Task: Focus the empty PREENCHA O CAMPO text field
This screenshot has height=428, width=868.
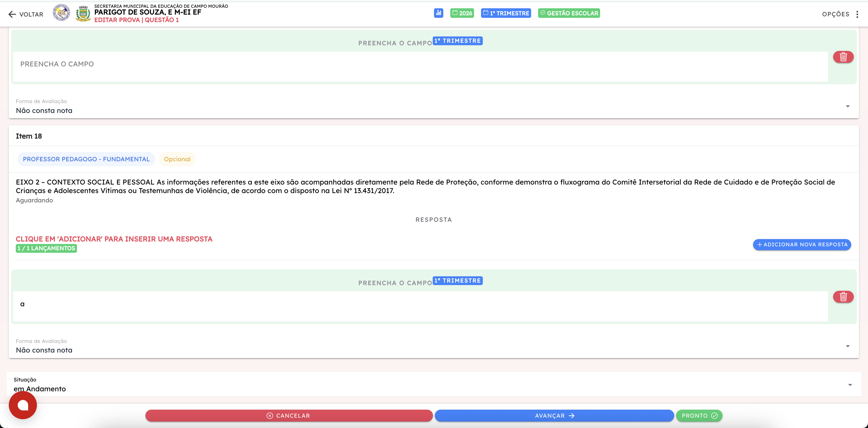Action: click(x=420, y=66)
